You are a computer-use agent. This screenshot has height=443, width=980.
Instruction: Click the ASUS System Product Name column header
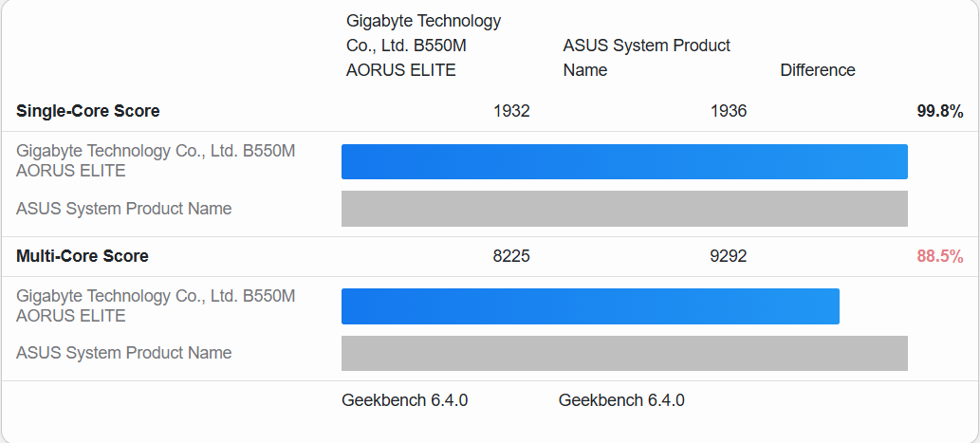click(646, 58)
